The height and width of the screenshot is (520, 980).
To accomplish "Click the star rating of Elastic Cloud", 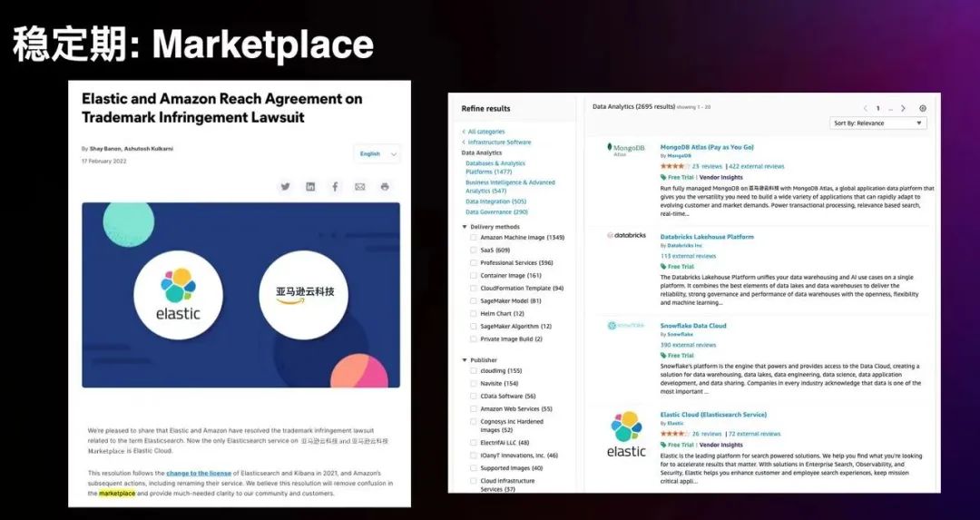I will tap(674, 434).
